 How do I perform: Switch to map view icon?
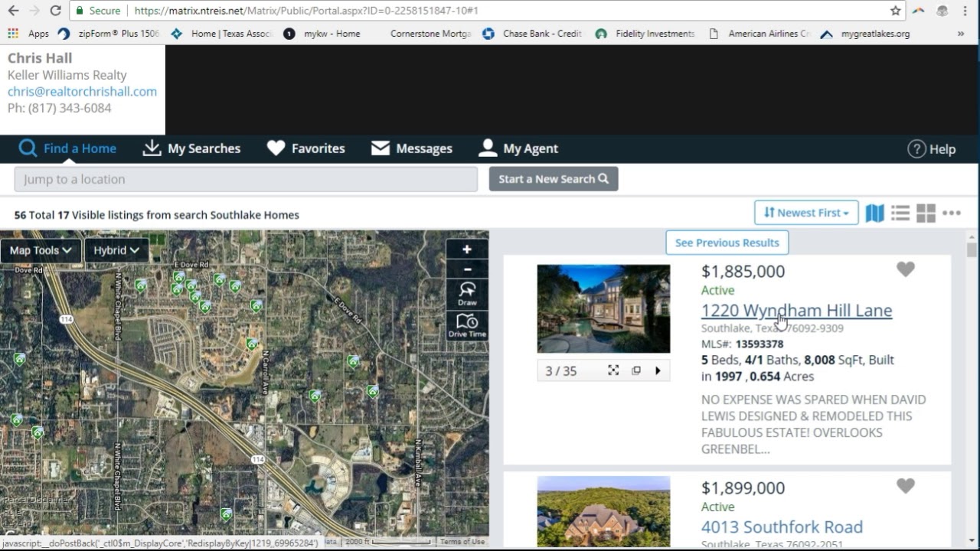coord(874,213)
